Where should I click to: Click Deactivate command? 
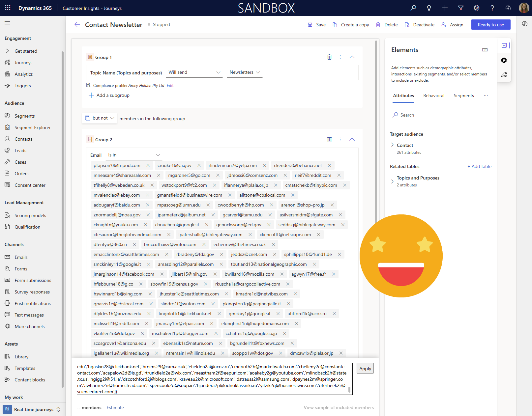click(x=420, y=25)
